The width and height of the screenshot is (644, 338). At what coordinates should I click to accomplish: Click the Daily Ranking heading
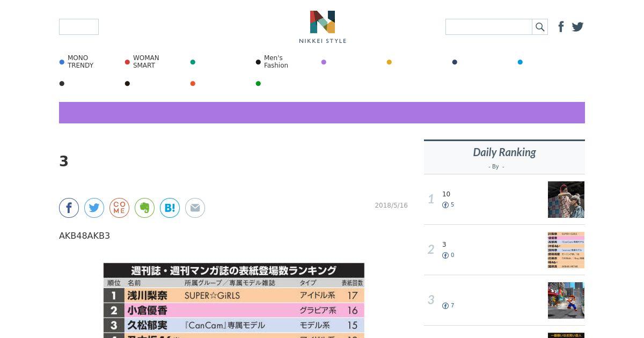[504, 152]
